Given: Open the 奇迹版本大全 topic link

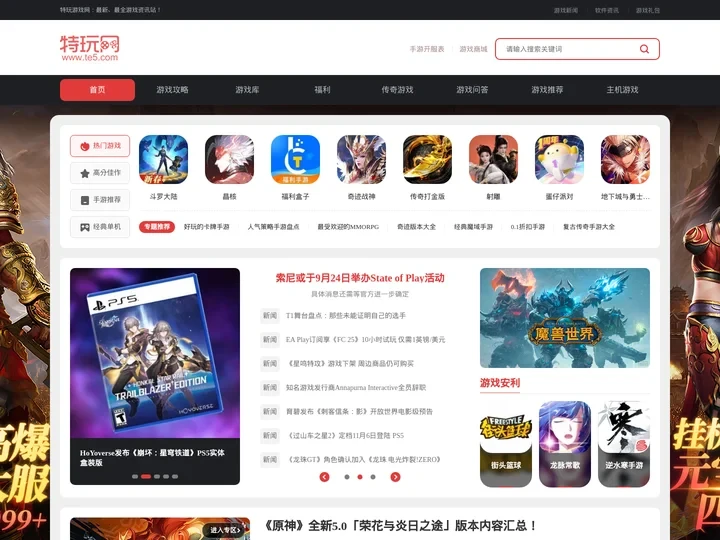Looking at the screenshot, I should [x=416, y=227].
